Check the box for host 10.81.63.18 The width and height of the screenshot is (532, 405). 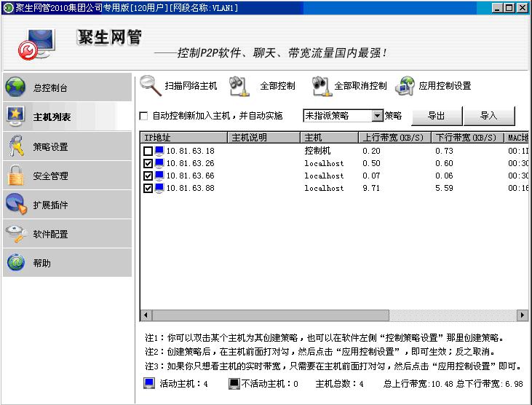pyautogui.click(x=148, y=152)
